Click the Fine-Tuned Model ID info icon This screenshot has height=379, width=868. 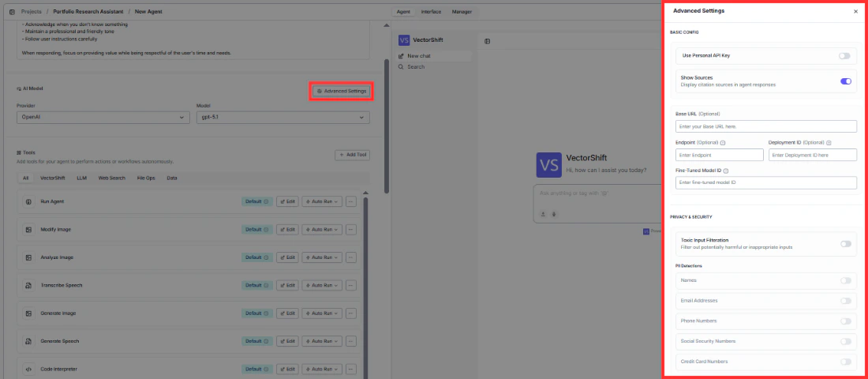point(726,171)
